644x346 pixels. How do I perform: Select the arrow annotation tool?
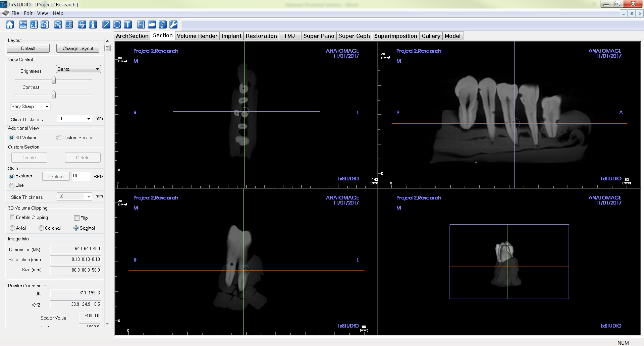point(106,24)
